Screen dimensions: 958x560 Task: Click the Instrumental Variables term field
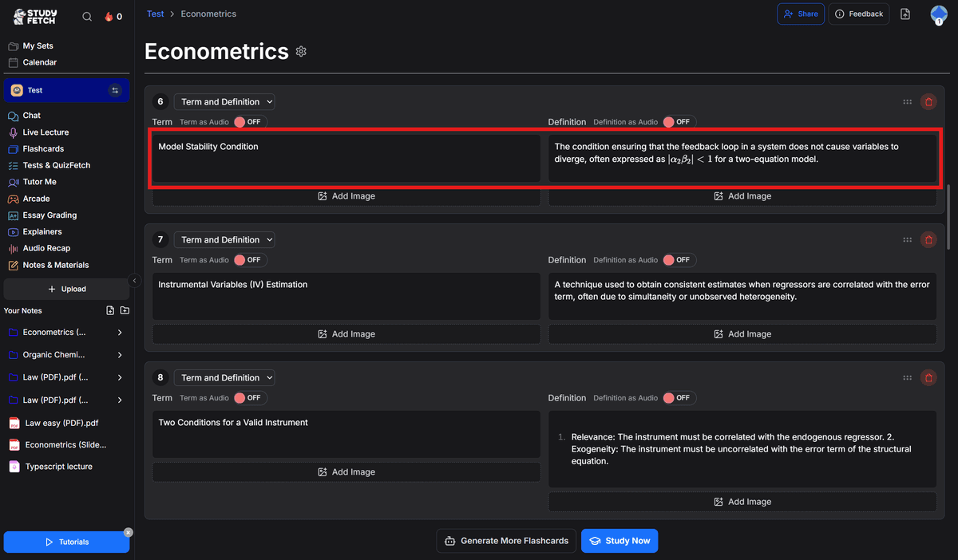click(346, 297)
